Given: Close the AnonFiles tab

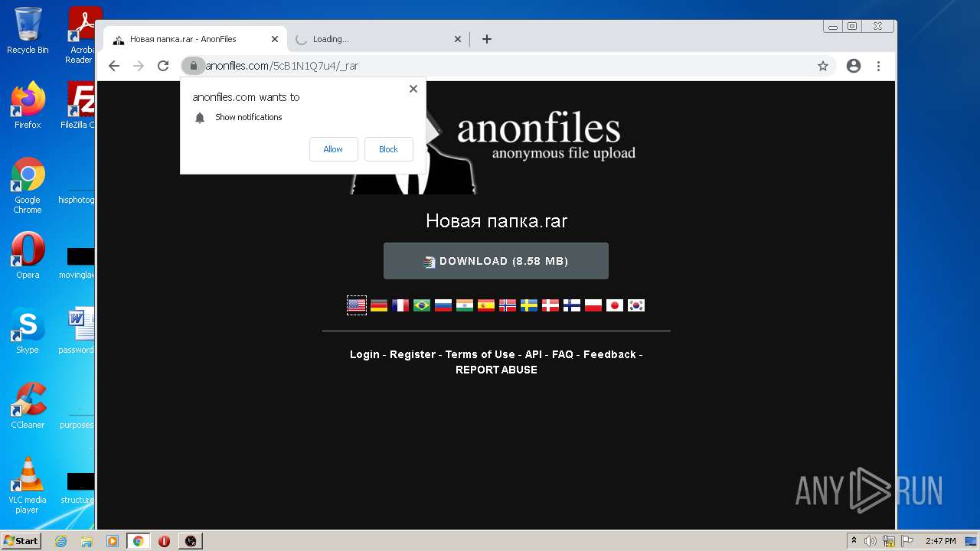Looking at the screenshot, I should (x=275, y=39).
